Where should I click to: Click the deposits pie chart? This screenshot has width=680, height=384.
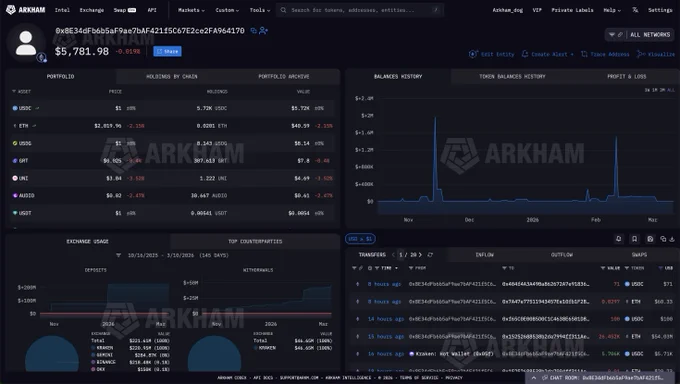[x=52, y=354]
